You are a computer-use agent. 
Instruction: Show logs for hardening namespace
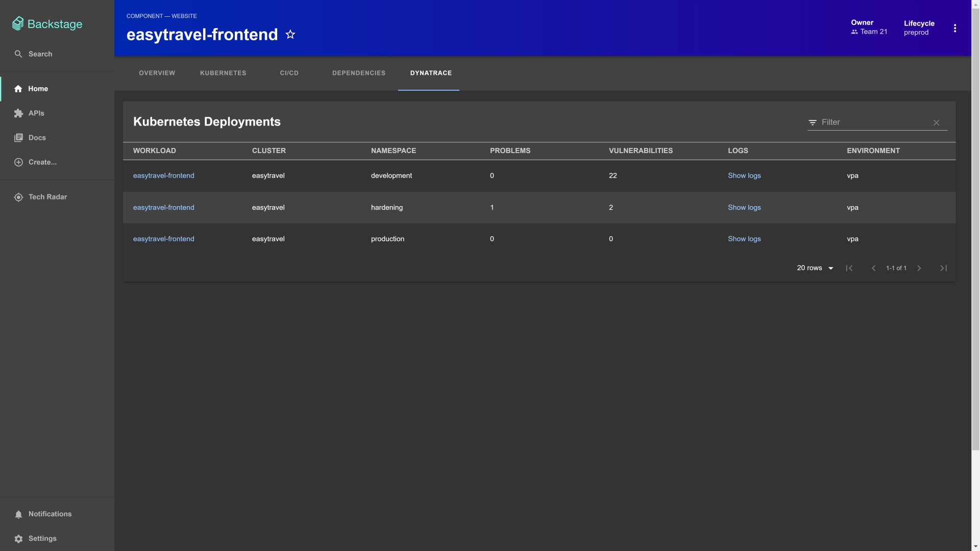point(744,208)
